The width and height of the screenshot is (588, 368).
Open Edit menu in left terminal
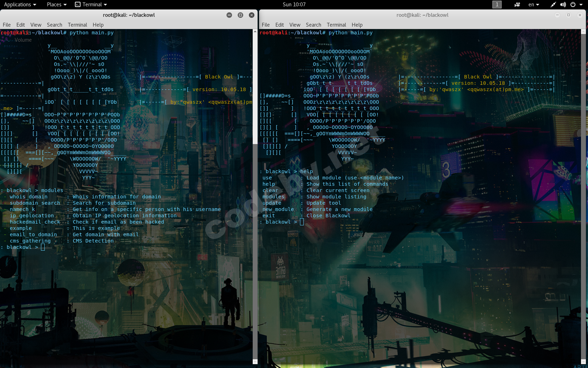click(x=21, y=25)
